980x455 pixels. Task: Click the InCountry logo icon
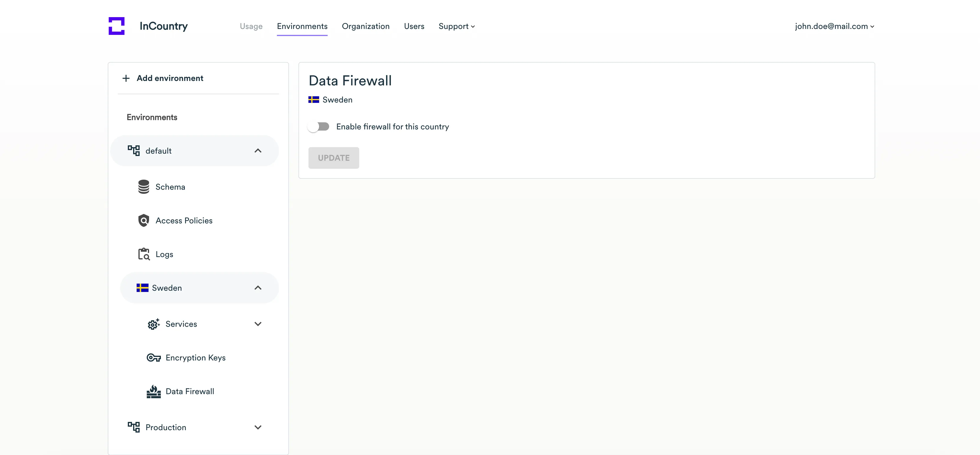click(116, 26)
